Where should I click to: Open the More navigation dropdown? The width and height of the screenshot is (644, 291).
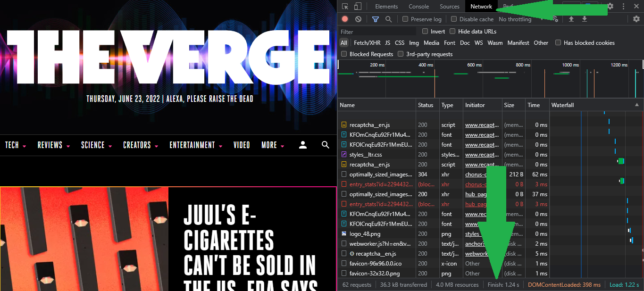tap(273, 145)
